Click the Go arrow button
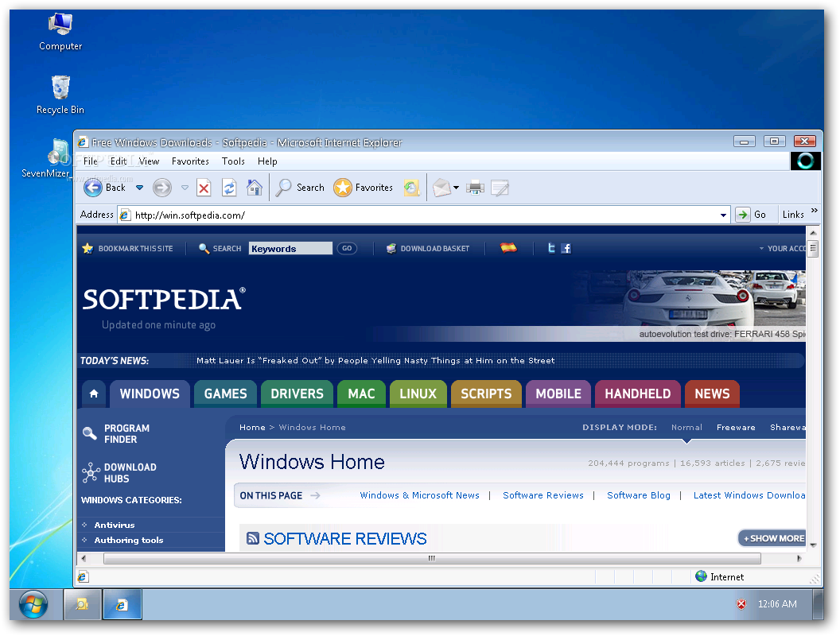The width and height of the screenshot is (840, 636). [742, 215]
